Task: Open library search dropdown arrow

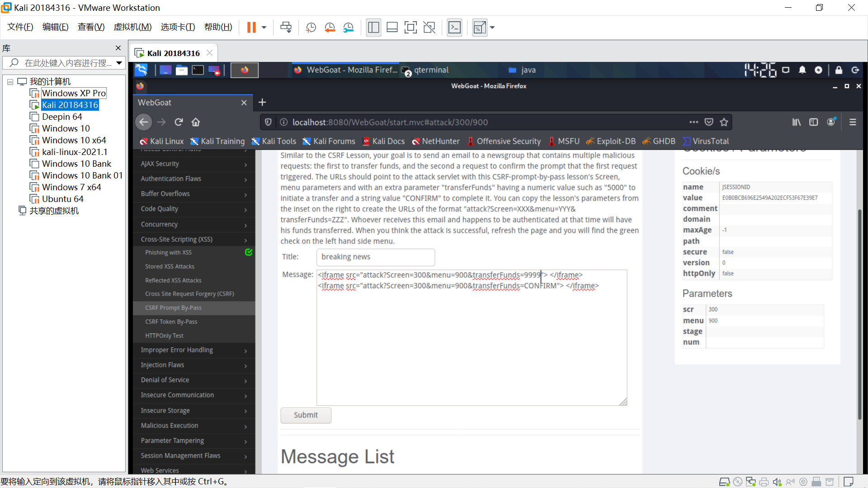Action: 119,63
